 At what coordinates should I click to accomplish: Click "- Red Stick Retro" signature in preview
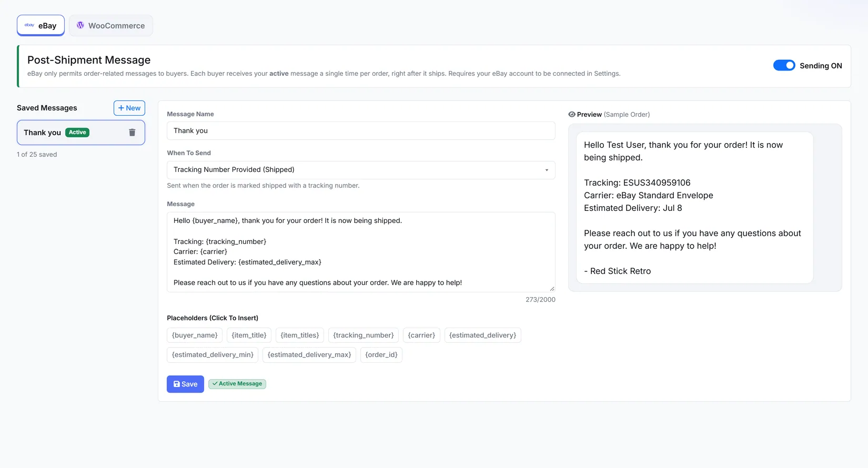[617, 271]
